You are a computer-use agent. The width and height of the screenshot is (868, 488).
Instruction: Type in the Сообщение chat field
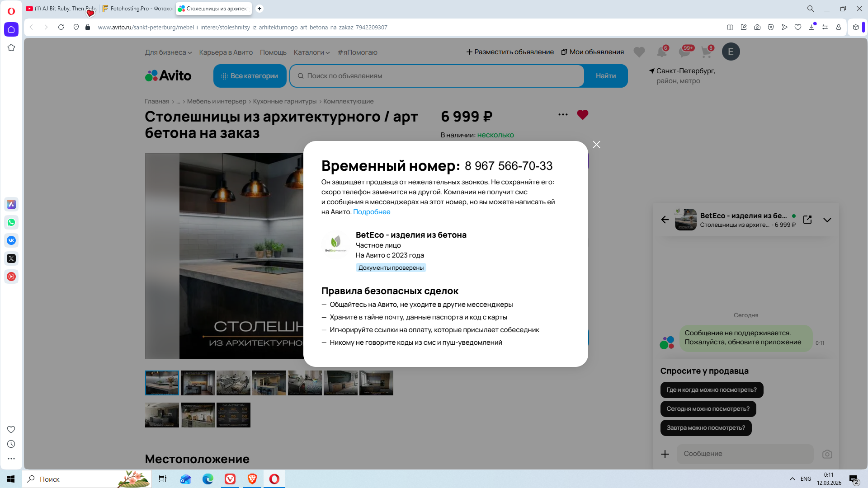(745, 454)
